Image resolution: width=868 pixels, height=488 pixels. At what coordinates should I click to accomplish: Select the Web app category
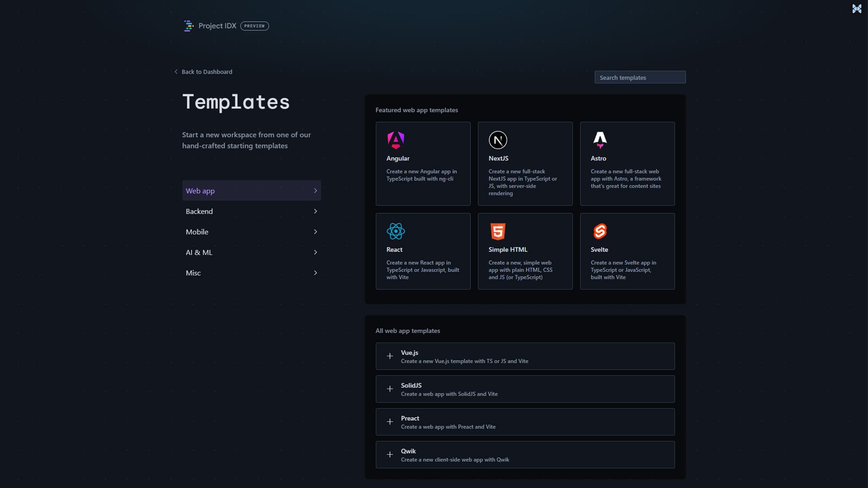click(251, 191)
